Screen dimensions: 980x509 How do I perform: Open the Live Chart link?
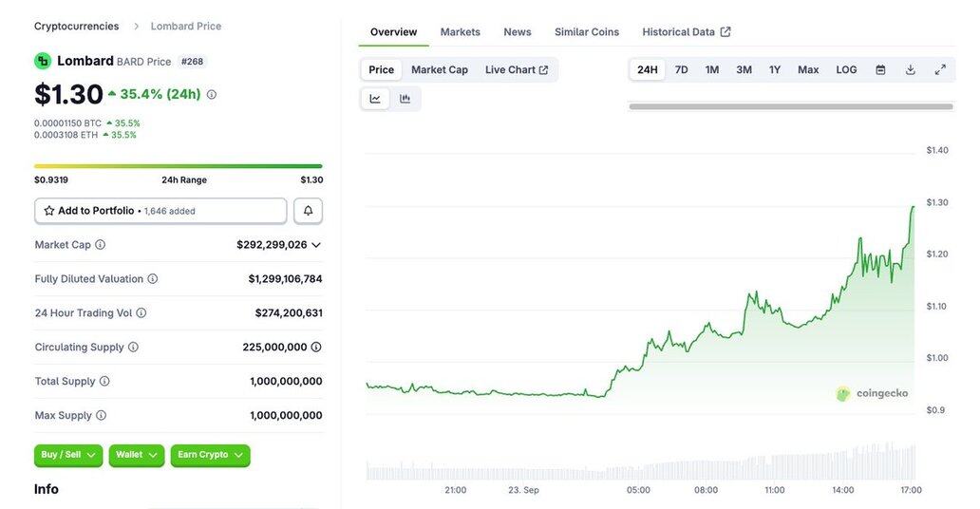pyautogui.click(x=517, y=69)
